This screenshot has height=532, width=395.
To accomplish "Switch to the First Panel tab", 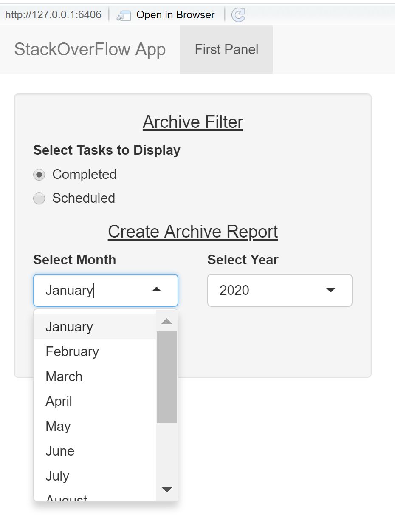I will (x=226, y=49).
